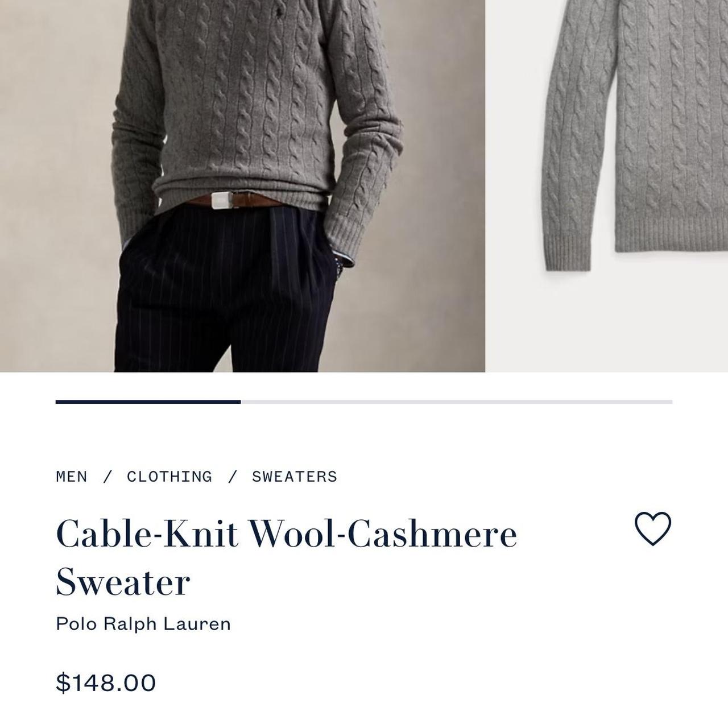Click the dark filled carousel progress segment
This screenshot has height=728, width=728.
pos(148,402)
